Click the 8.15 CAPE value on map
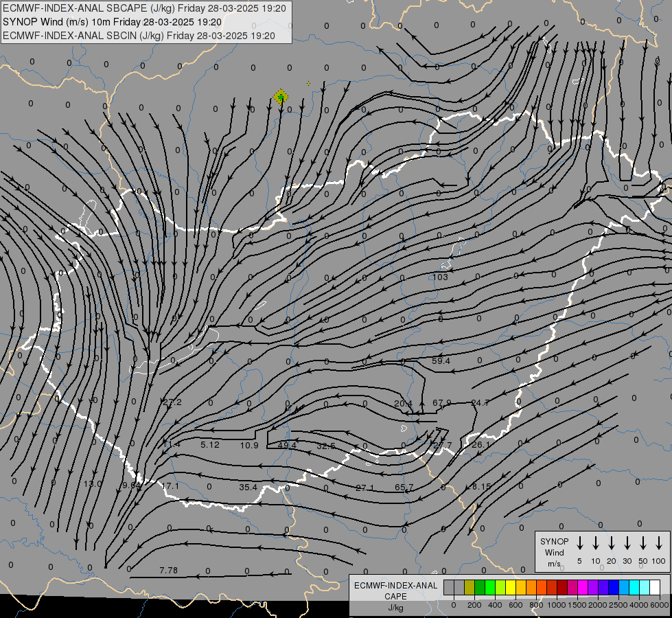 click(482, 486)
